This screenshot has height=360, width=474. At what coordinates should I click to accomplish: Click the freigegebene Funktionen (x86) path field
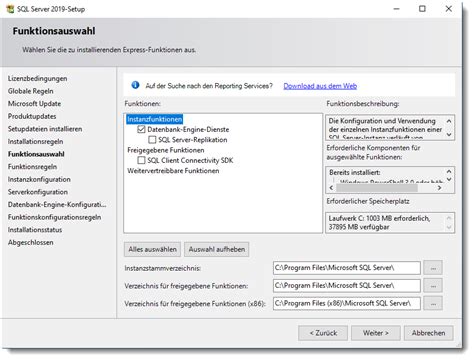347,303
